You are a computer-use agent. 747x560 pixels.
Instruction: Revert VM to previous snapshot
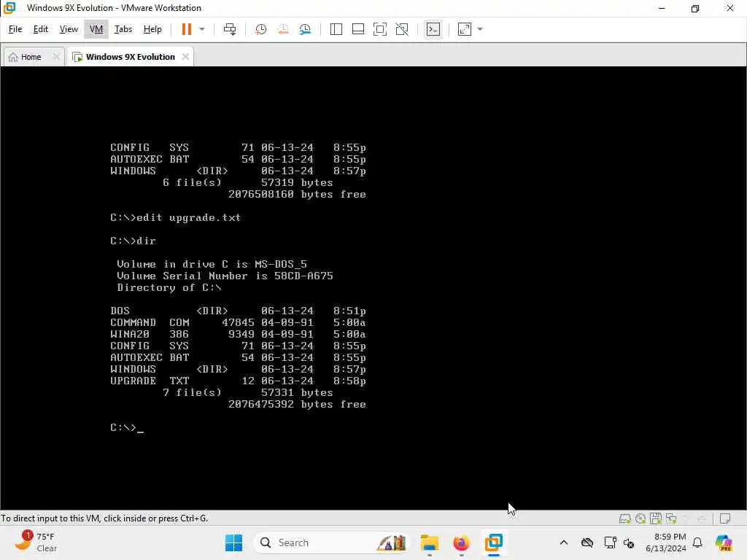point(283,29)
